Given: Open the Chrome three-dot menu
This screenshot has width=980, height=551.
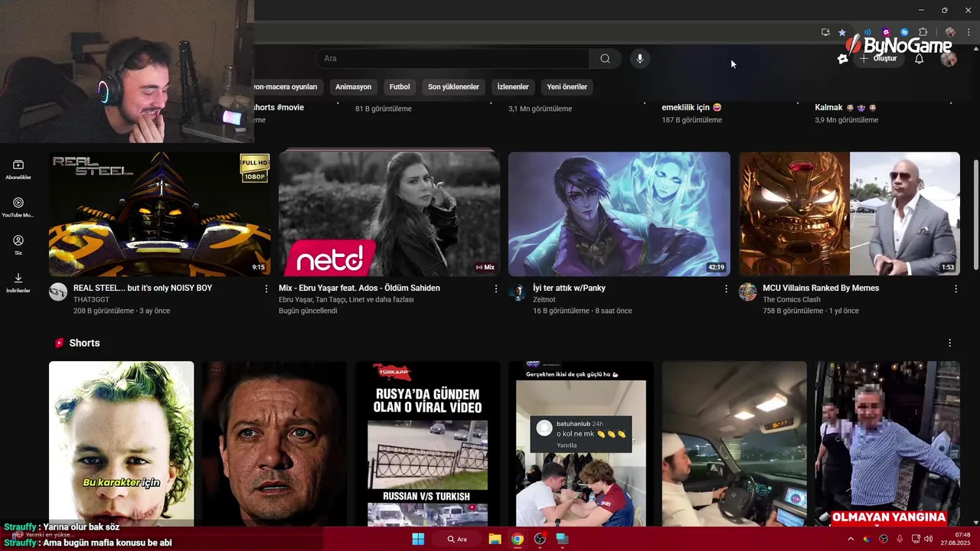Looking at the screenshot, I should pos(969,32).
